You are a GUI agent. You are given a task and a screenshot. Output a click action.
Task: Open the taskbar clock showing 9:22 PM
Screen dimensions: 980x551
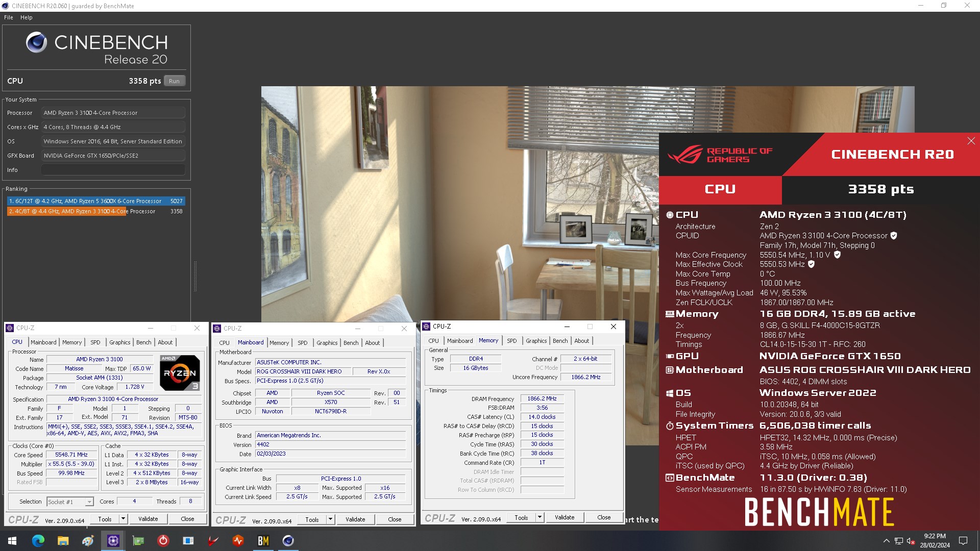935,541
